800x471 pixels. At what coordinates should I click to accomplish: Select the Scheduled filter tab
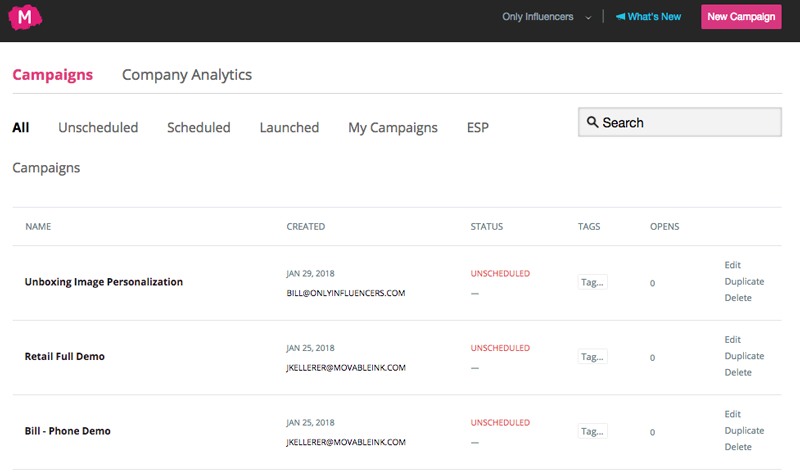pos(198,127)
